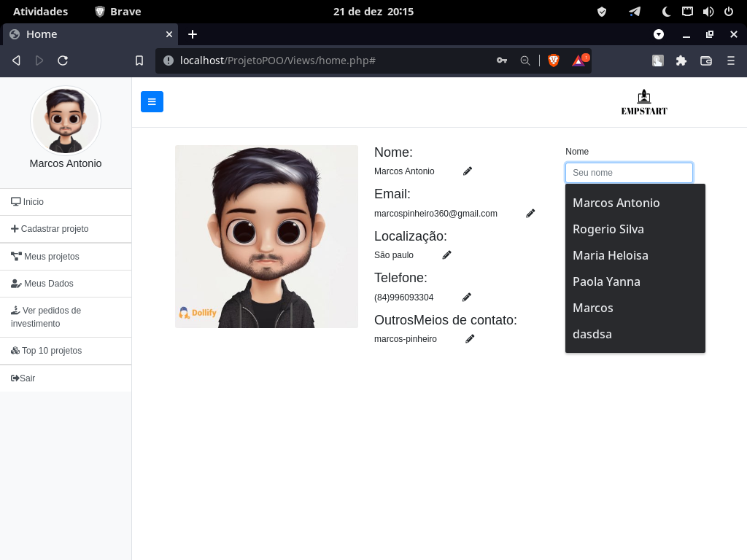The image size is (747, 560).
Task: Open the Brave main menu icon
Action: coord(731,61)
